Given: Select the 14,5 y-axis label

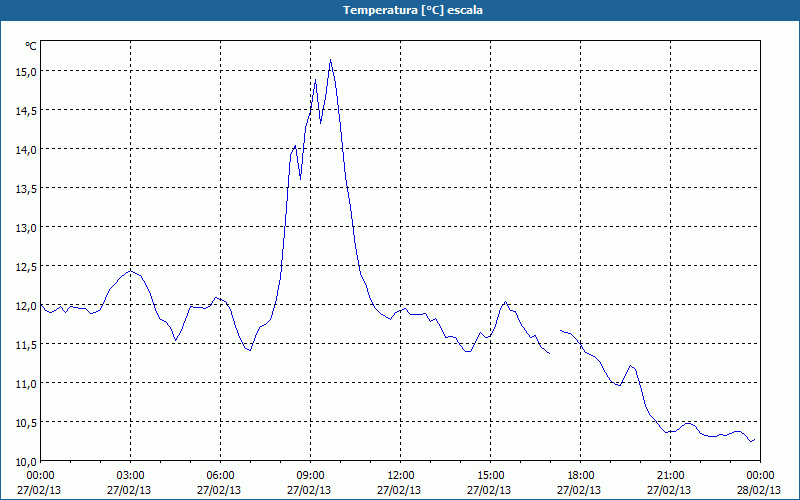Looking at the screenshot, I should tap(26, 111).
